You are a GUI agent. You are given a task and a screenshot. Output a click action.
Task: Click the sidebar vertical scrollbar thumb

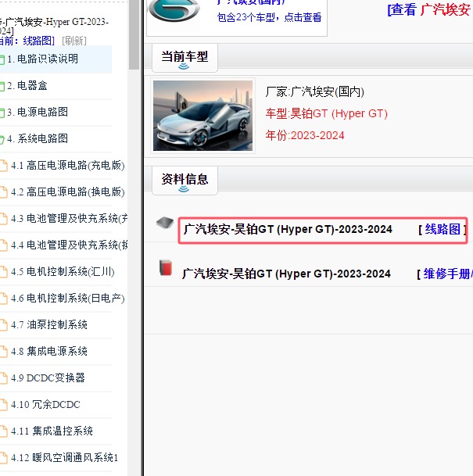click(134, 34)
